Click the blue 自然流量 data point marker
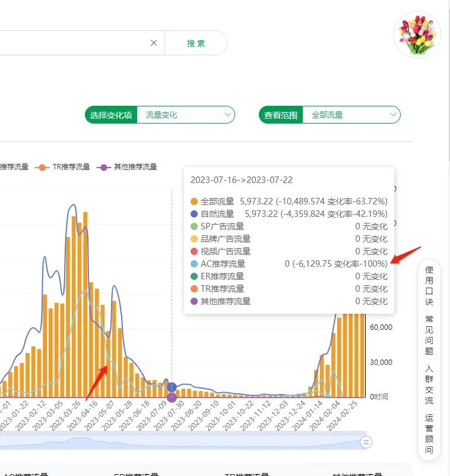The image size is (450, 476). 172,387
